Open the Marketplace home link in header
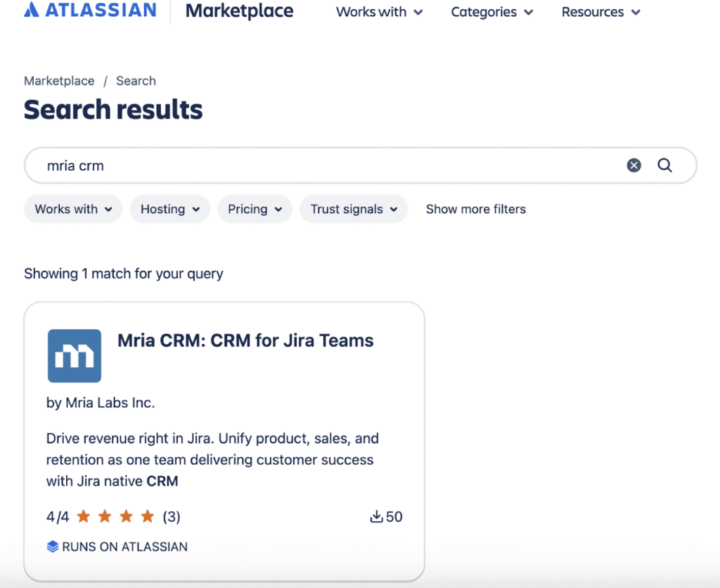720x588 pixels. [x=239, y=11]
